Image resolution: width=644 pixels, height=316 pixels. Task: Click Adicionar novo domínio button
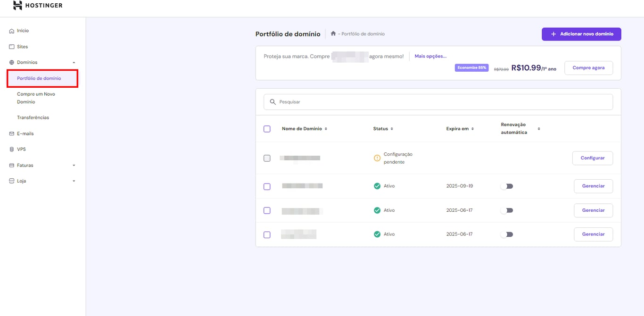[581, 34]
